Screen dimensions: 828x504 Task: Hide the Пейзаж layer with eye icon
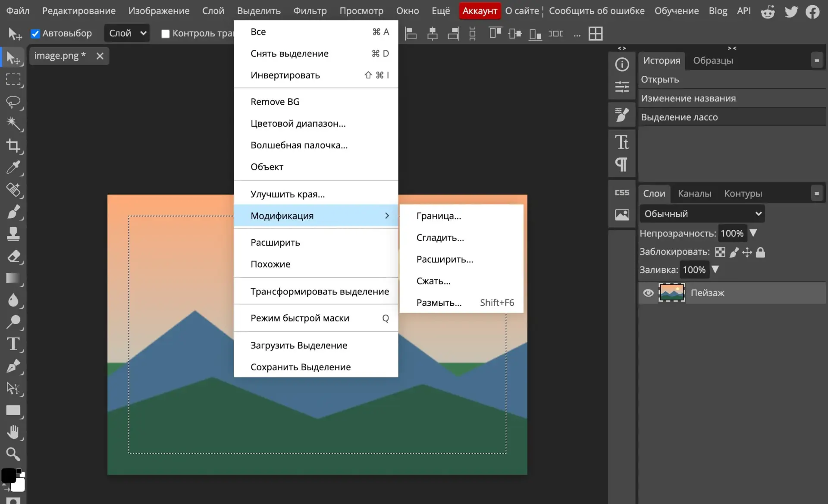click(x=648, y=293)
